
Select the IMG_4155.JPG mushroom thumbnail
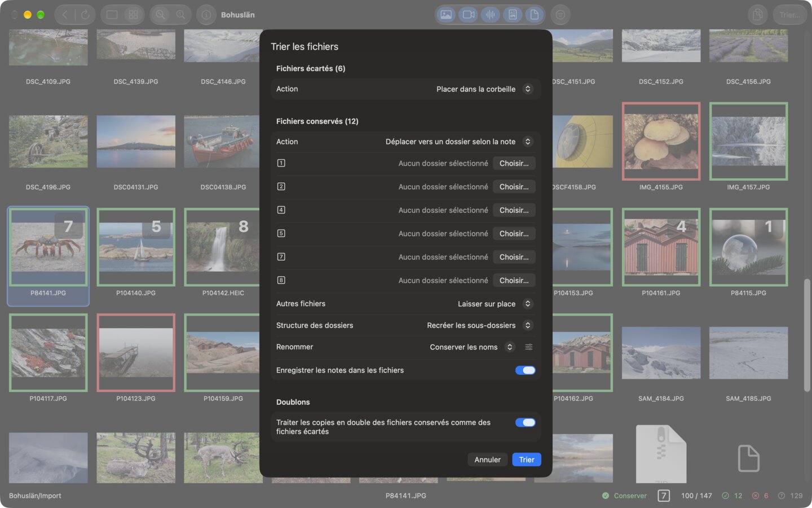(661, 141)
